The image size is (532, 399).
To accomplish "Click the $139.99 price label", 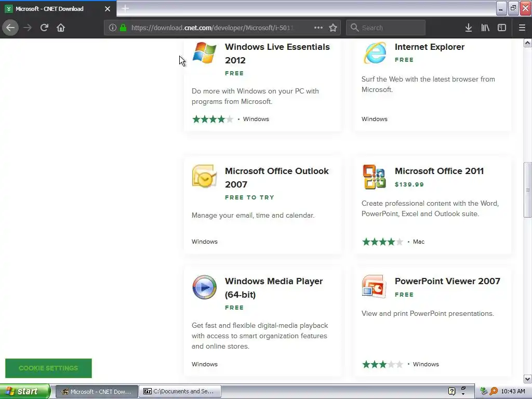I will pyautogui.click(x=409, y=184).
